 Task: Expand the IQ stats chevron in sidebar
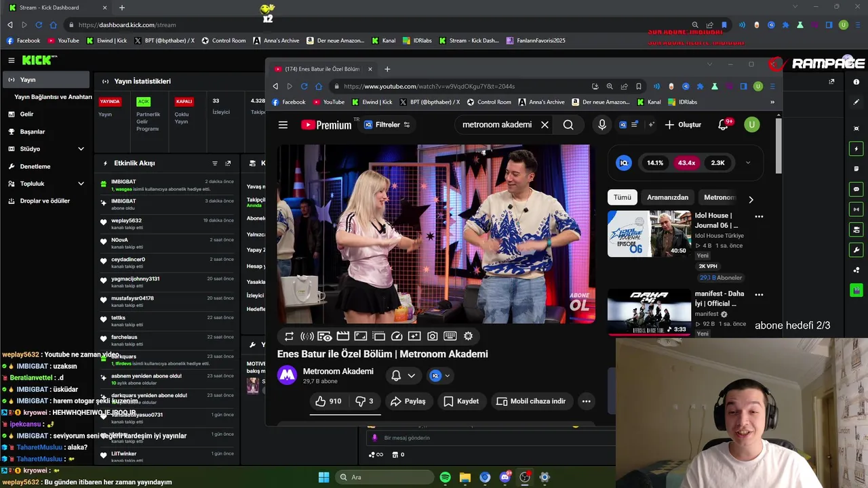748,163
